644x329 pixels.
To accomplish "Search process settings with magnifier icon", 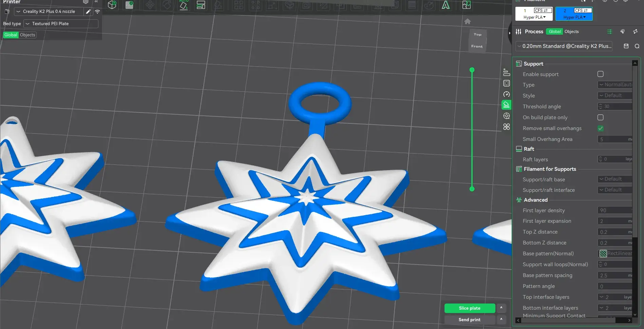I will pos(637,46).
